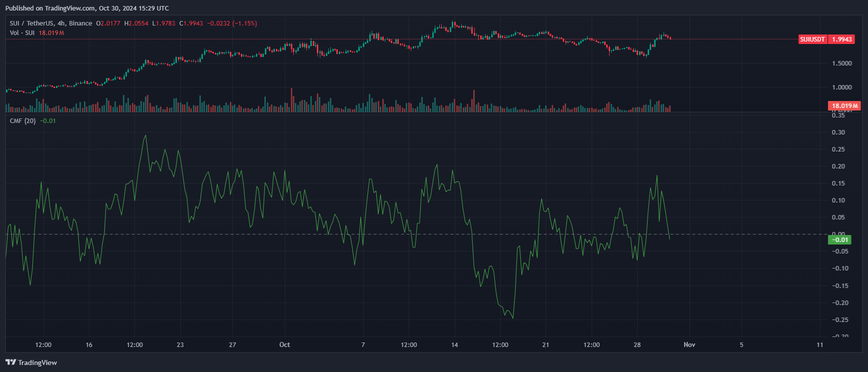Click the L1.9783 low value in legend

(164, 23)
